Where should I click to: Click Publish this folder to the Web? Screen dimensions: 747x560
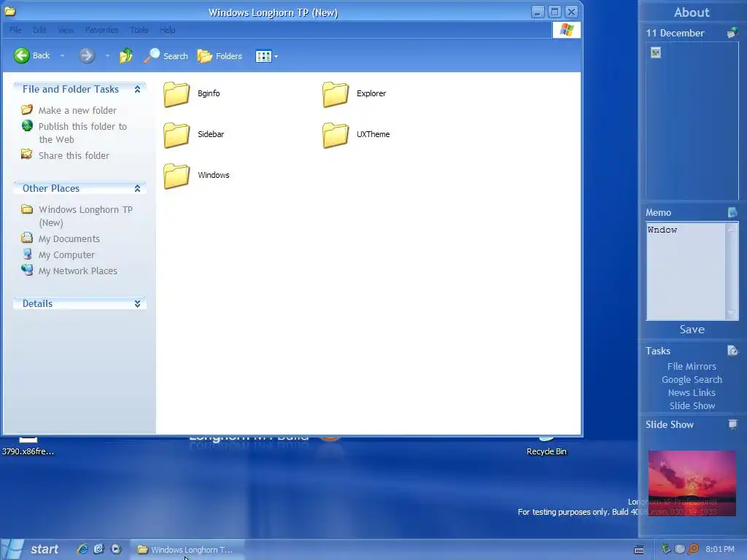74,133
